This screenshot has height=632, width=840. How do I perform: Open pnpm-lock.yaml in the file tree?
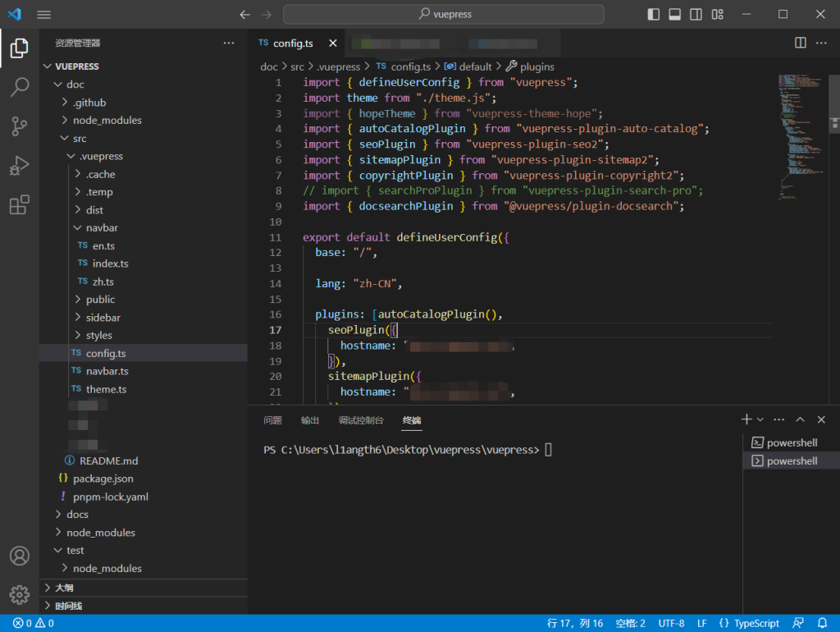tap(144, 497)
